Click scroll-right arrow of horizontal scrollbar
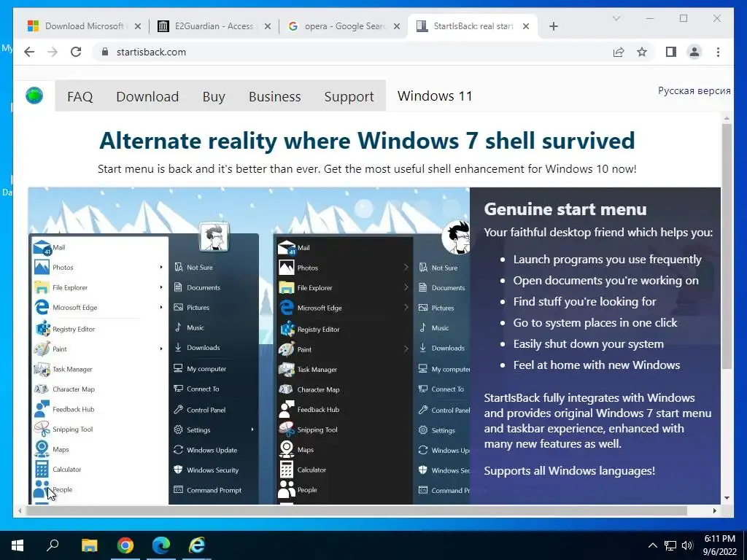The image size is (747, 560). coord(714,510)
